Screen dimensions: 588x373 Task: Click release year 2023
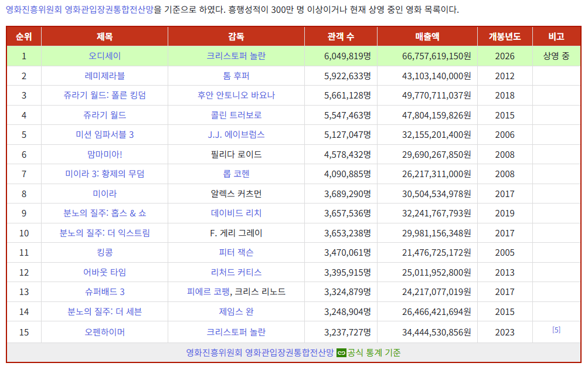tap(505, 333)
